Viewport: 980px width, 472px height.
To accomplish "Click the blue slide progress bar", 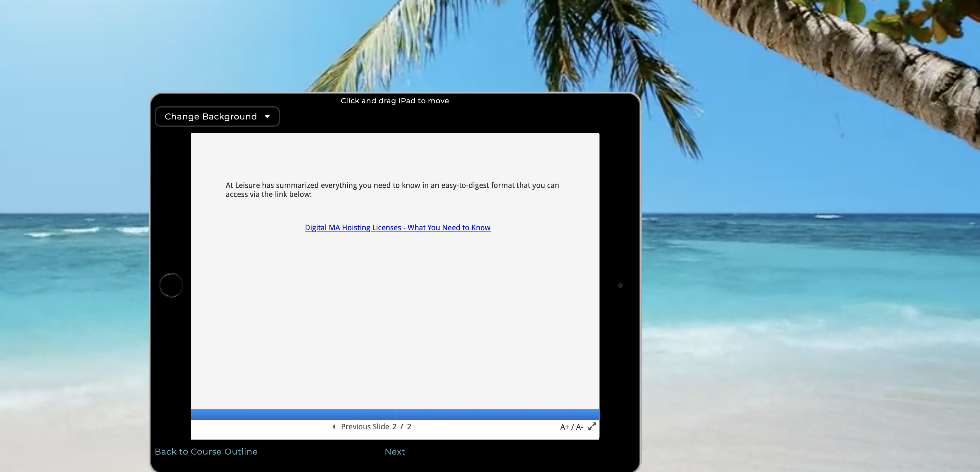I will pos(395,414).
